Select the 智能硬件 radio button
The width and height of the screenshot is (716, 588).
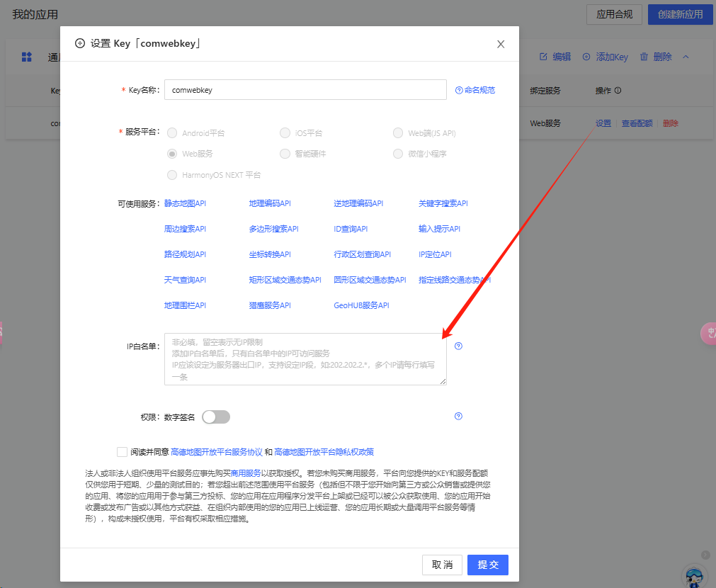click(x=285, y=154)
